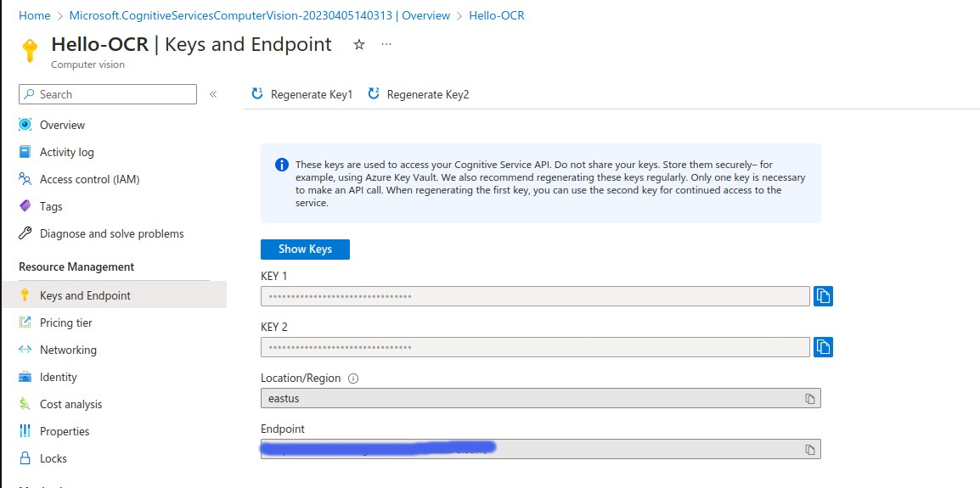Open Properties in the sidebar
The height and width of the screenshot is (488, 980).
coord(65,431)
